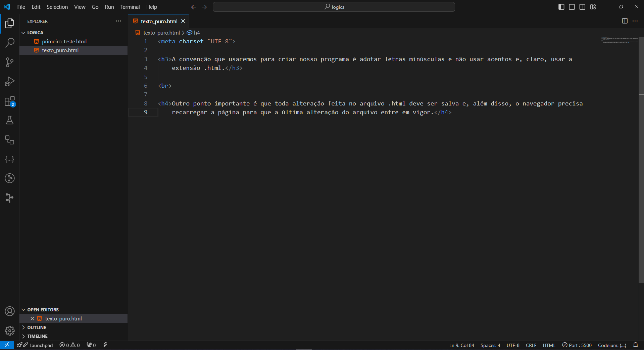The image size is (644, 350).
Task: Open the branching nodes icon in activity bar
Action: [x=10, y=198]
